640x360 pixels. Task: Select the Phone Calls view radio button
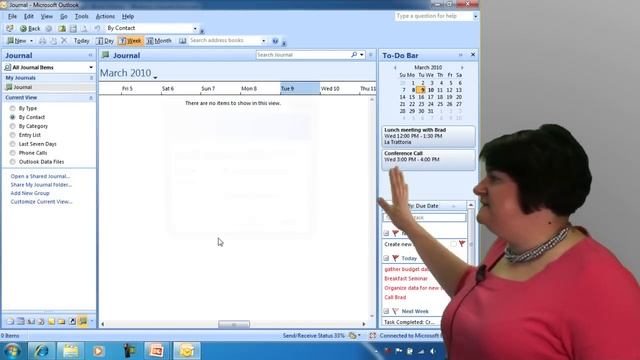coord(13,153)
